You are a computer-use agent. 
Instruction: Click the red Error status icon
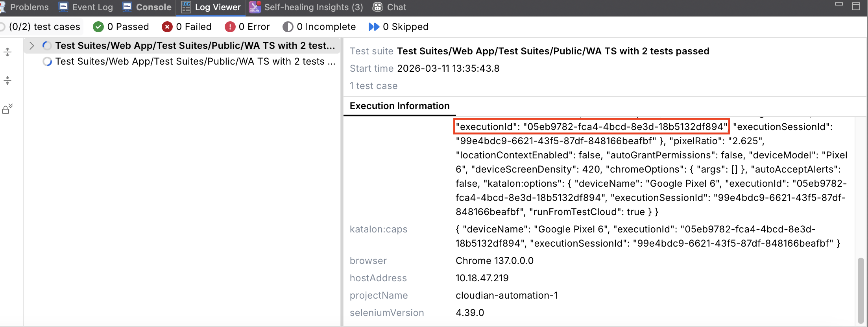pyautogui.click(x=230, y=27)
